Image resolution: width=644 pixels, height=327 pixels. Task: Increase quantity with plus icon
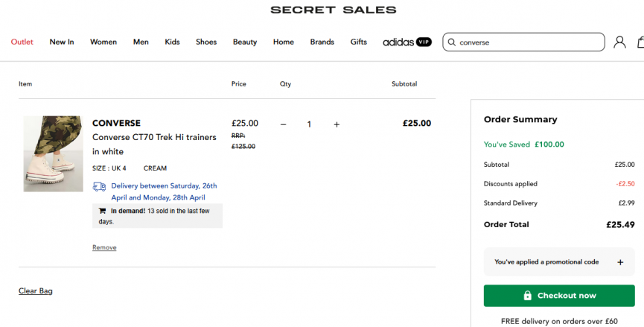click(337, 124)
